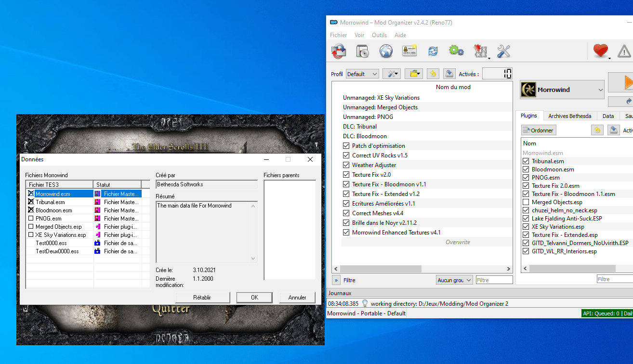Click right arrow of mod list horizontal scrollbar
This screenshot has height=364, width=633.
click(x=508, y=269)
